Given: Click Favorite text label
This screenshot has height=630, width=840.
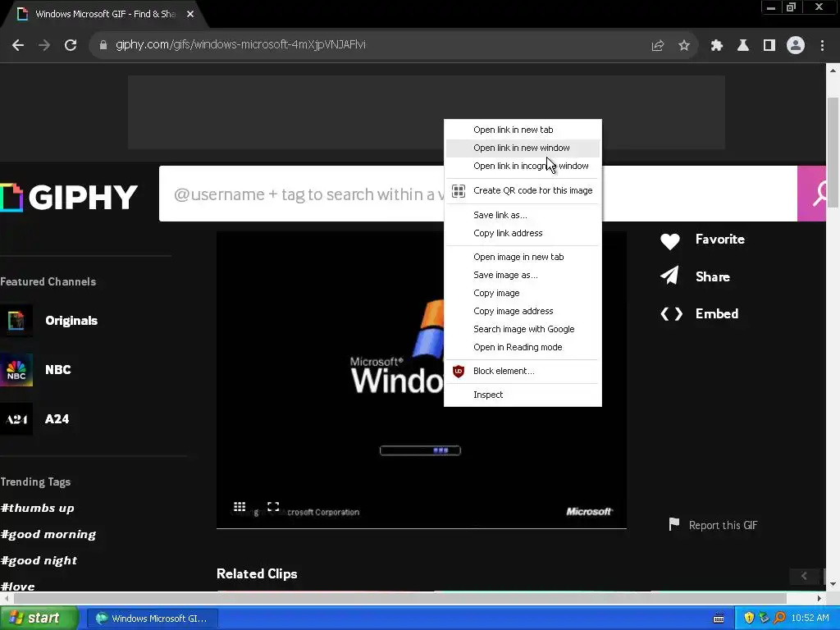Looking at the screenshot, I should 720,240.
